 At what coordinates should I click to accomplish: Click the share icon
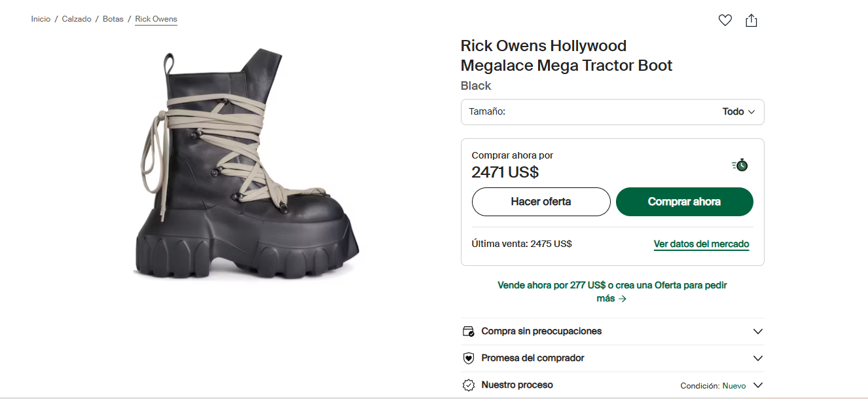pos(751,20)
